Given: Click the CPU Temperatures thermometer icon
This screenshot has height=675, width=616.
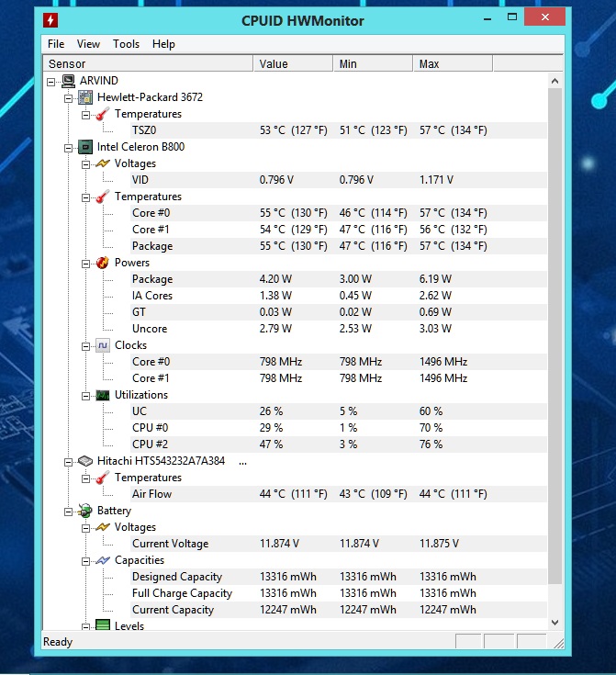Looking at the screenshot, I should point(103,197).
